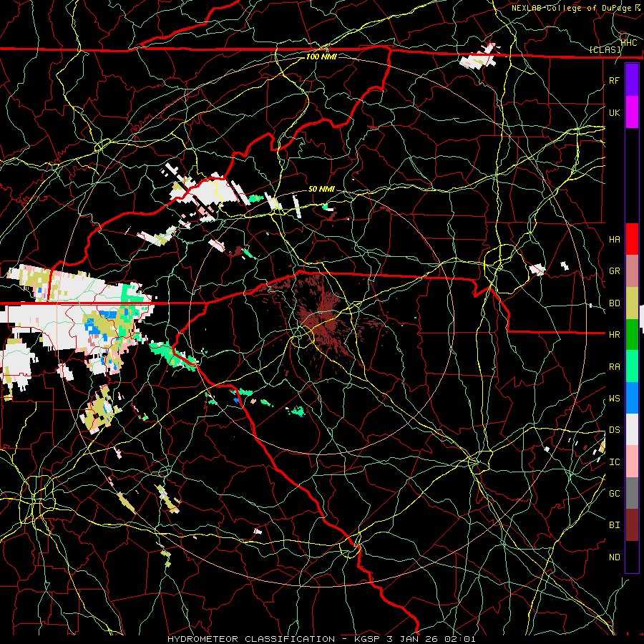Click the 50 NMI range ring label
Screen dimensions: 644x644
pyautogui.click(x=321, y=189)
